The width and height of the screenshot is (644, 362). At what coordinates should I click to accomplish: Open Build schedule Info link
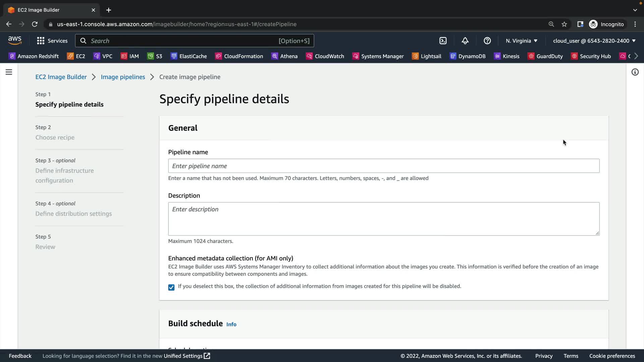231,324
